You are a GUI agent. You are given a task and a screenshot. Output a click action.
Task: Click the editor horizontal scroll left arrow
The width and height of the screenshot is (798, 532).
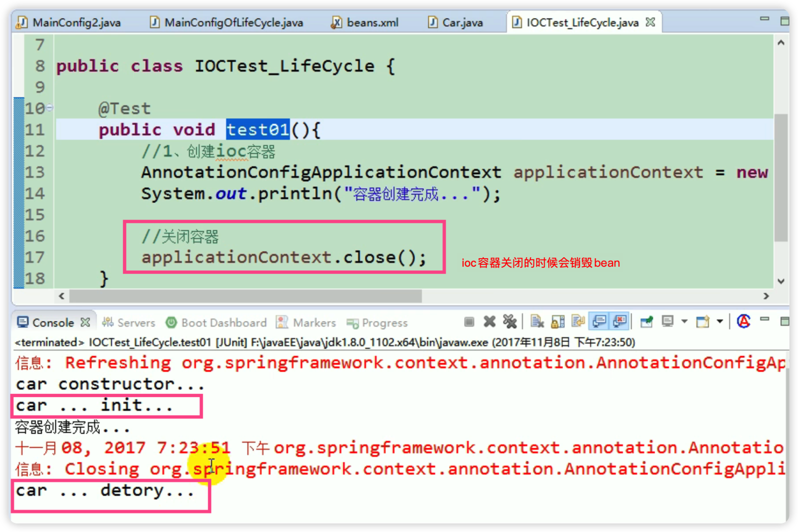pyautogui.click(x=61, y=296)
